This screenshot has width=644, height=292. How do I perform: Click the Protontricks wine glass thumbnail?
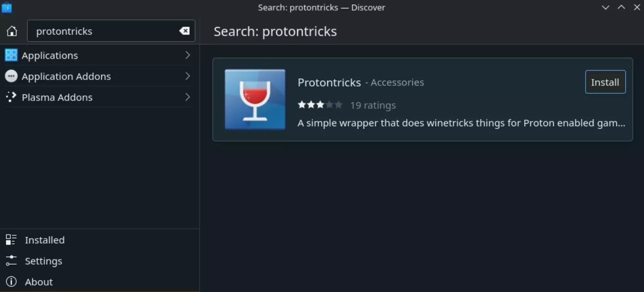coord(255,99)
